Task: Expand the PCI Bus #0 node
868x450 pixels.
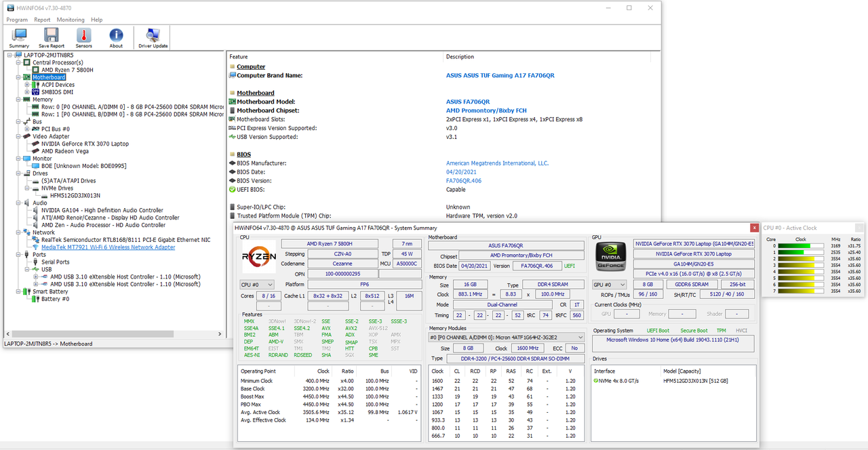Action: pos(27,129)
